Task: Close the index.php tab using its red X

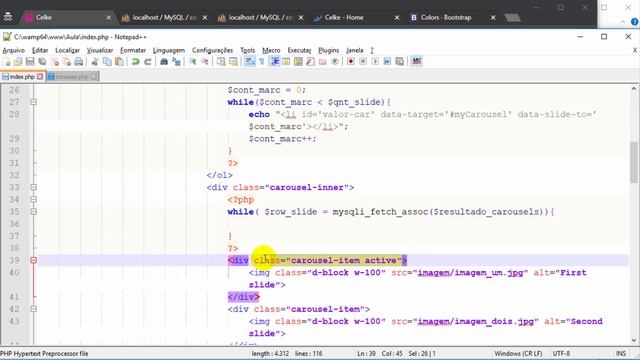Action: click(40, 77)
